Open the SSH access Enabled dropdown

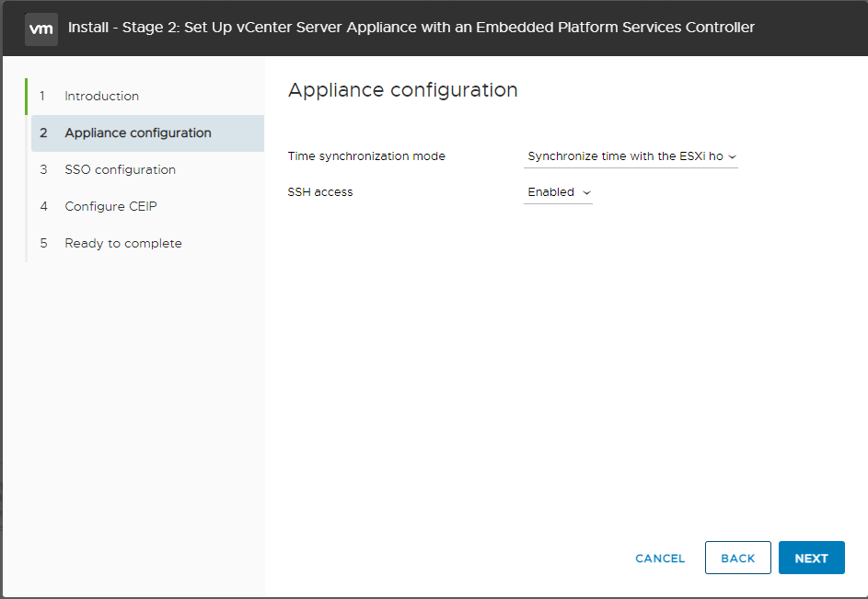[558, 192]
